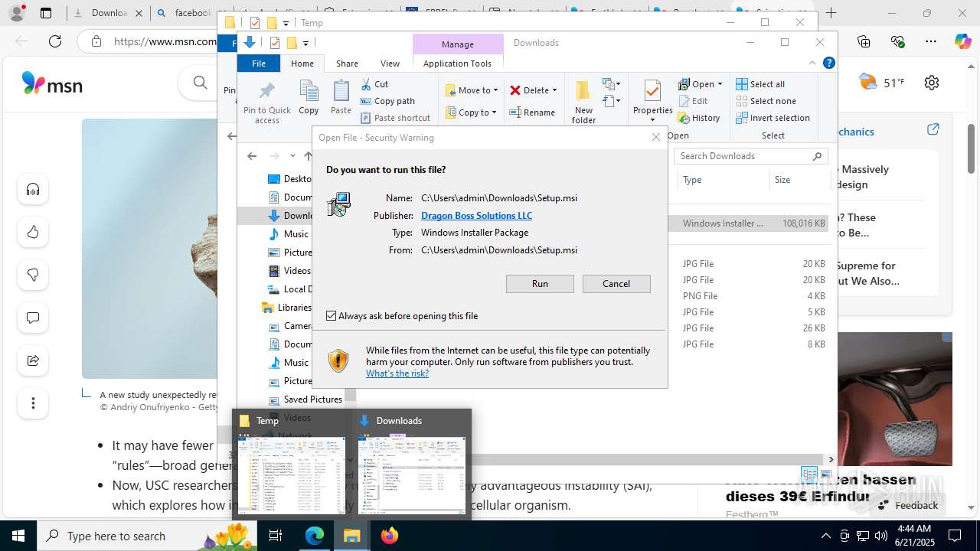Image resolution: width=980 pixels, height=551 pixels.
Task: Click Select none in the ribbon
Action: pos(766,101)
